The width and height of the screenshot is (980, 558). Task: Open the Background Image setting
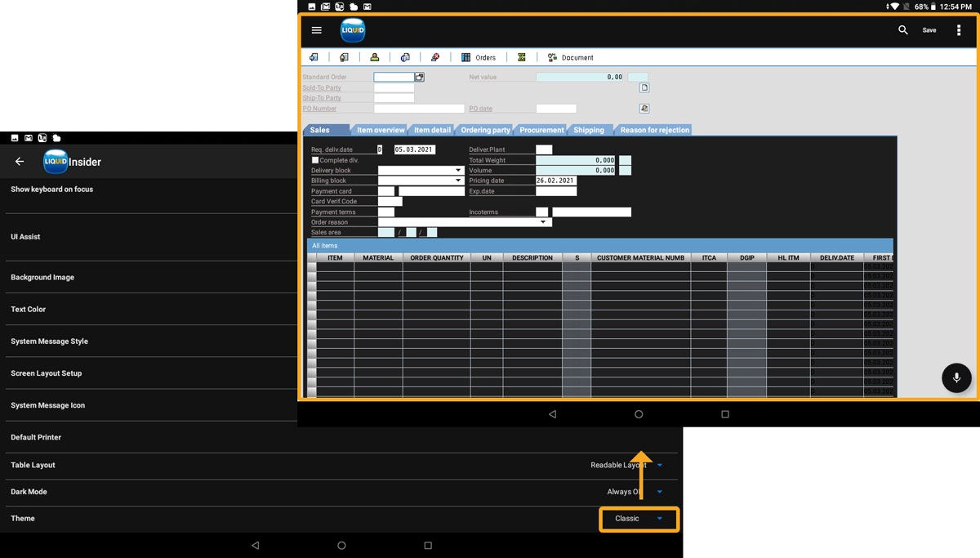(42, 278)
